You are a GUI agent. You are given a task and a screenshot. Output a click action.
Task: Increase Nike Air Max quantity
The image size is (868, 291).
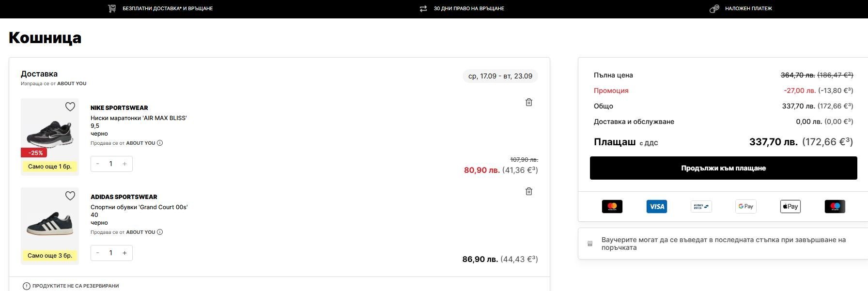pyautogui.click(x=124, y=164)
